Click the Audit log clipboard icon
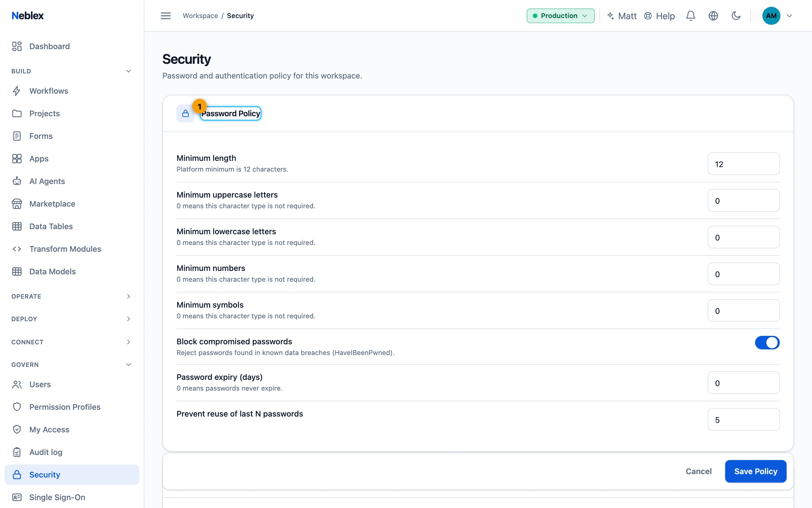812x508 pixels. 17,452
